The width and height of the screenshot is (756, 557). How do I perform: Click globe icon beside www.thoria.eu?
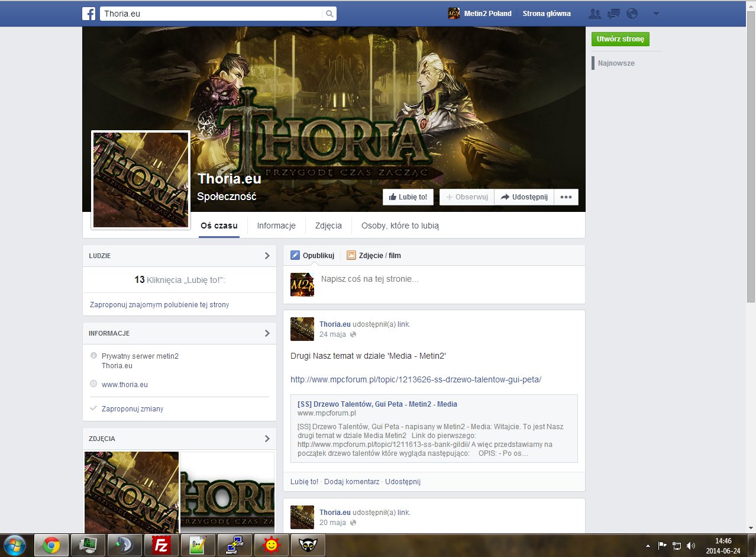pyautogui.click(x=93, y=384)
